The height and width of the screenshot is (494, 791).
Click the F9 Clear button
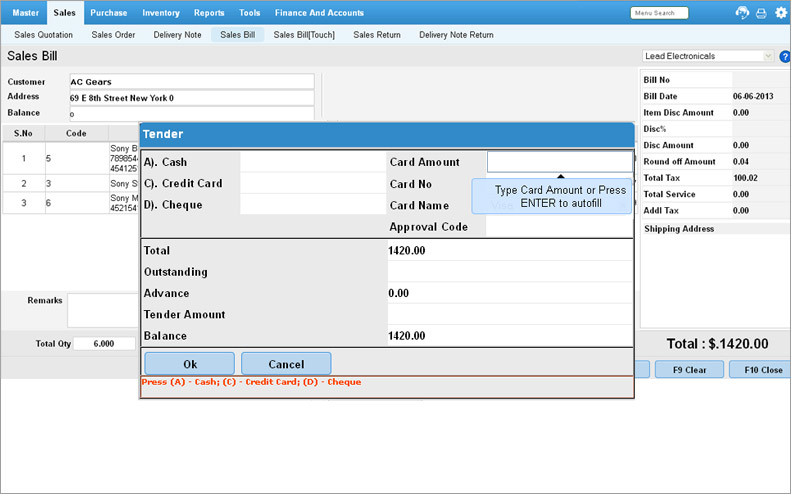click(x=689, y=370)
